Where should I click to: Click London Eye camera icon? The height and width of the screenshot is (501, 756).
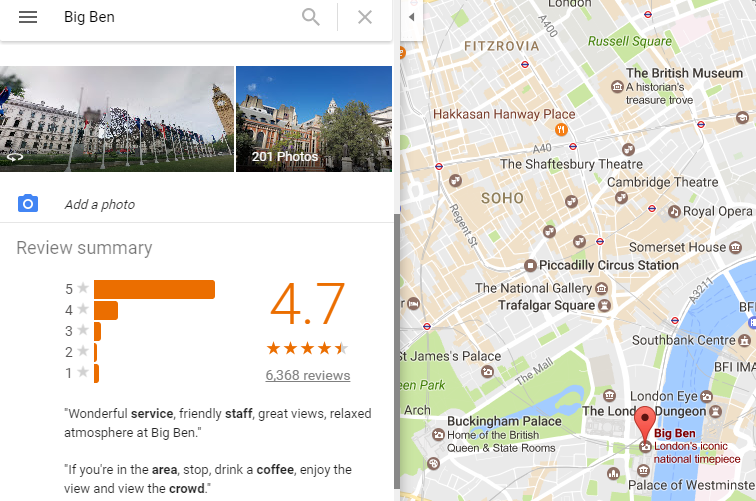(x=706, y=396)
